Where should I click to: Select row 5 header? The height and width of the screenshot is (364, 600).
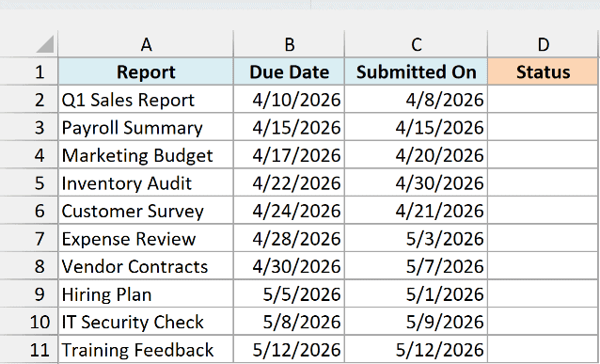[x=29, y=182]
